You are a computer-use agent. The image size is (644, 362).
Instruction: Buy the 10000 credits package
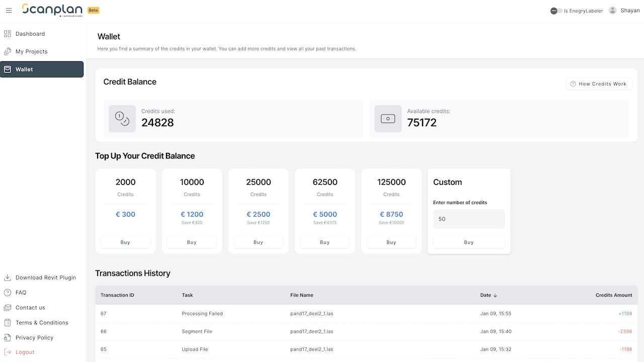(192, 242)
